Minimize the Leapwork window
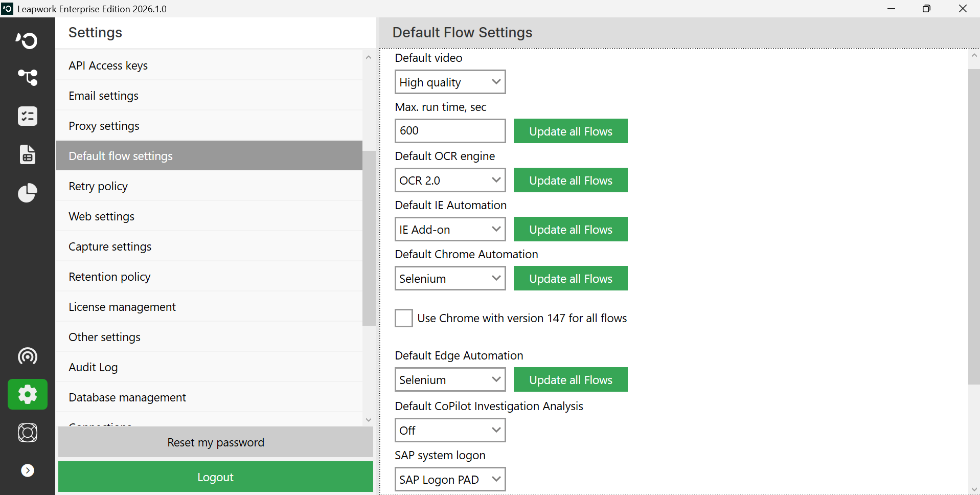Screen dimensions: 980x495 tap(892, 9)
